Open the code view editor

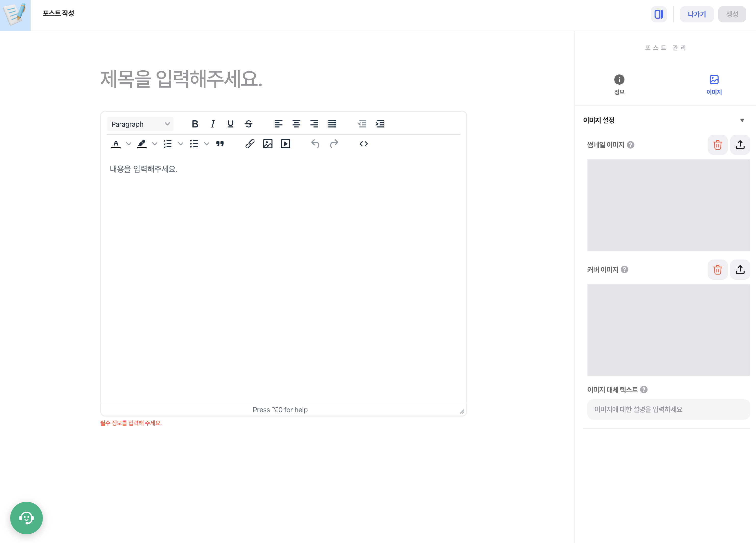pos(364,144)
